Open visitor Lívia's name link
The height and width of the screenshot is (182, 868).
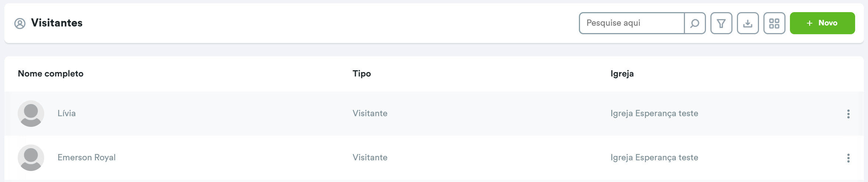pyautogui.click(x=67, y=113)
